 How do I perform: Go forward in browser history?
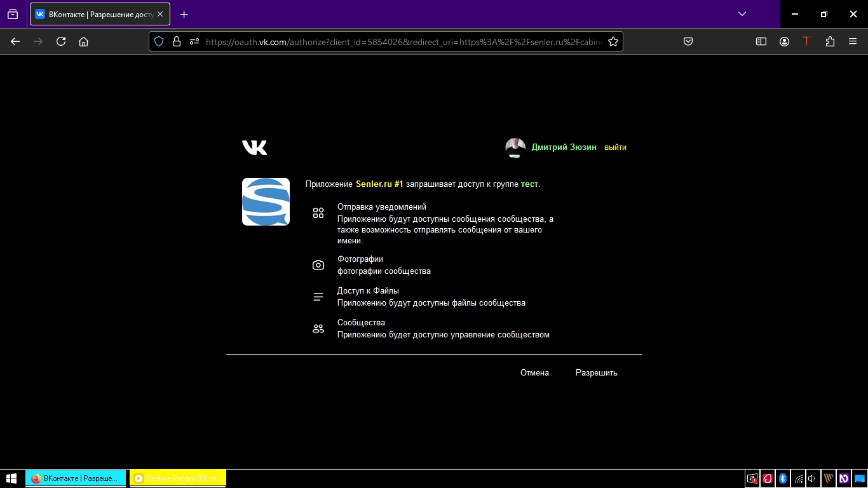(x=38, y=41)
